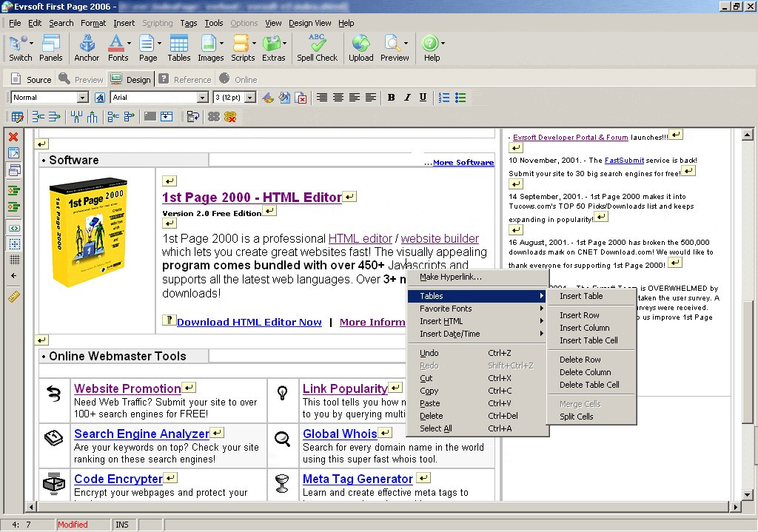Open the Arial font dropdown
This screenshot has height=532, width=758.
pyautogui.click(x=203, y=98)
